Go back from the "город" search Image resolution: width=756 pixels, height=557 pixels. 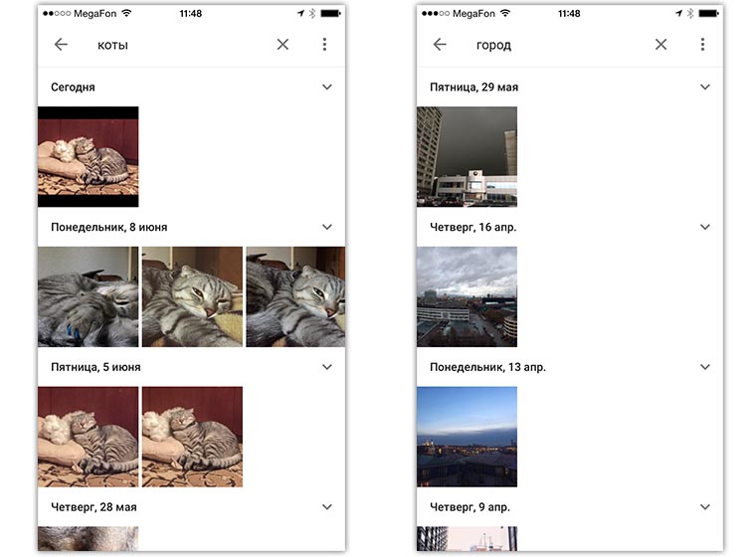(x=440, y=45)
